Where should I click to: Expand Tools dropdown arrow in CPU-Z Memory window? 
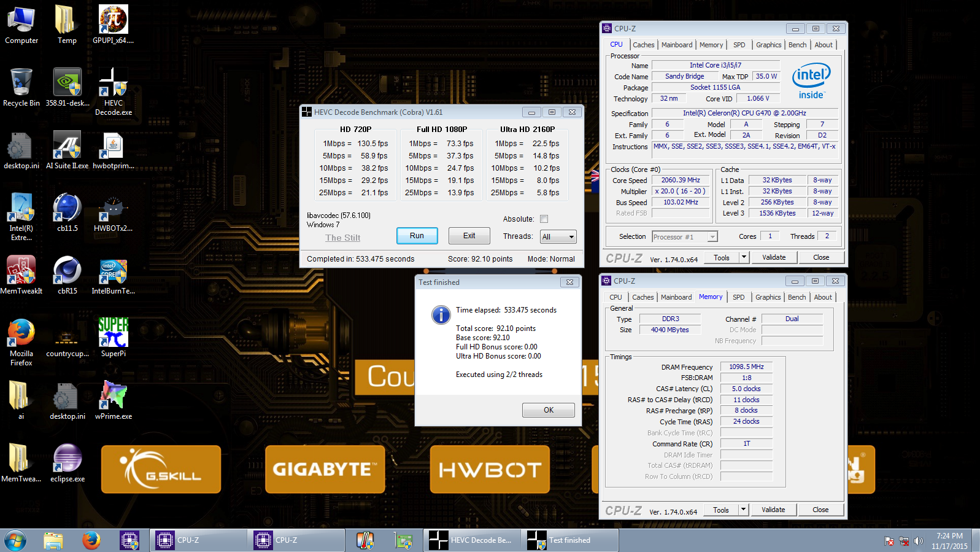(x=743, y=510)
